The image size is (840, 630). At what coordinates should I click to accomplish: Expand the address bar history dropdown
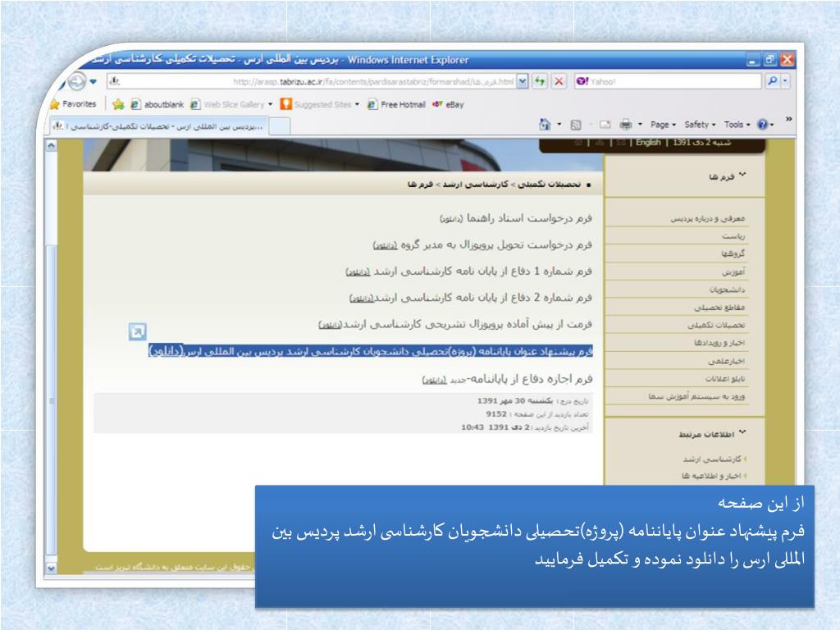pyautogui.click(x=523, y=81)
